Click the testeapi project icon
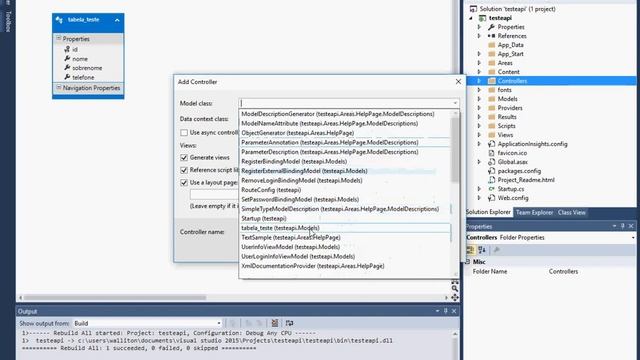Viewport: 640px width, 360px height. pyautogui.click(x=482, y=18)
